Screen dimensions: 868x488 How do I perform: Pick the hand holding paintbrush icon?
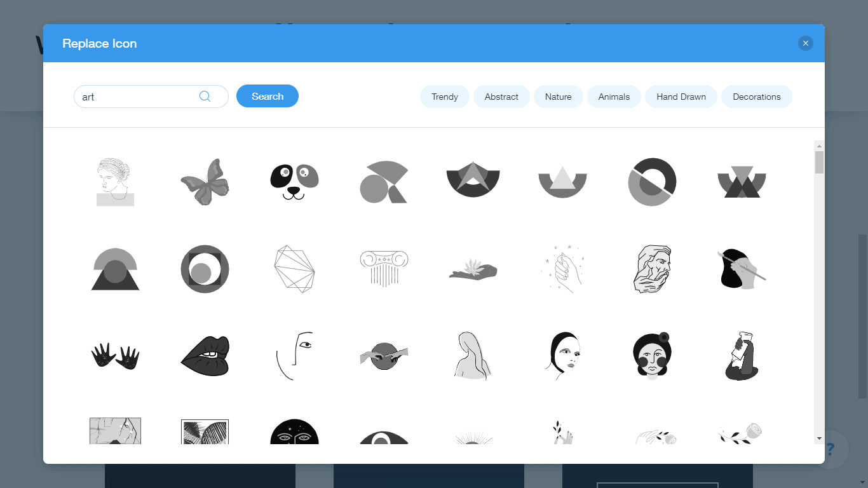click(742, 269)
